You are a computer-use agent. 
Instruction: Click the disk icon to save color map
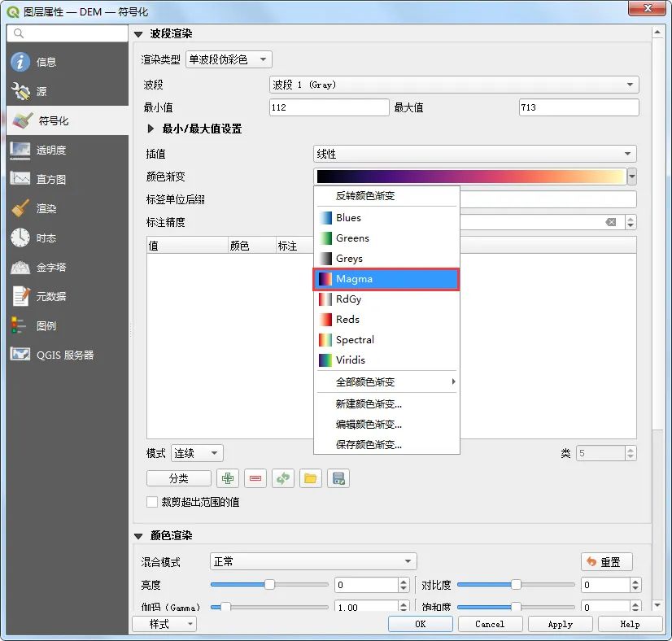338,478
